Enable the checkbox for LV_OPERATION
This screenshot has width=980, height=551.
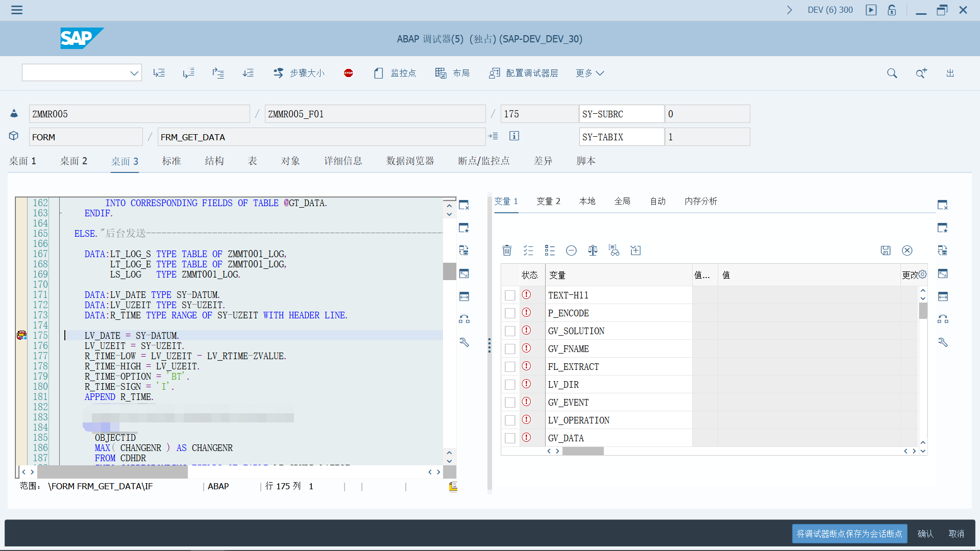coord(510,420)
